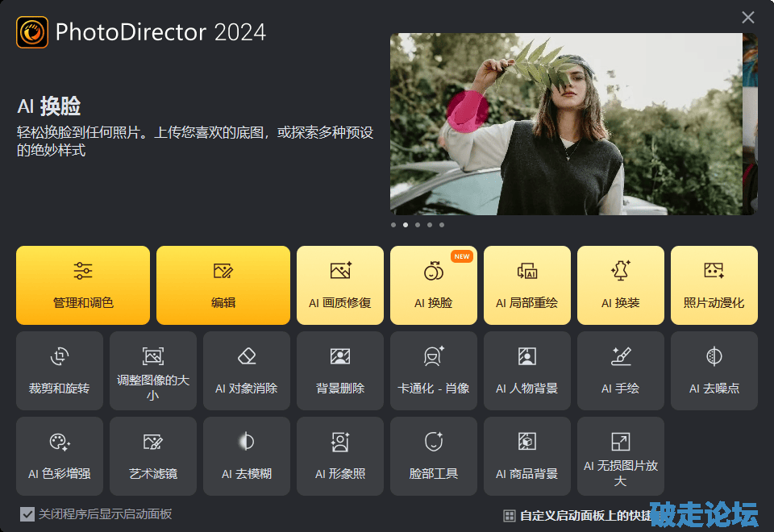
Task: Open AI 局部重绘 tool
Action: [x=527, y=285]
